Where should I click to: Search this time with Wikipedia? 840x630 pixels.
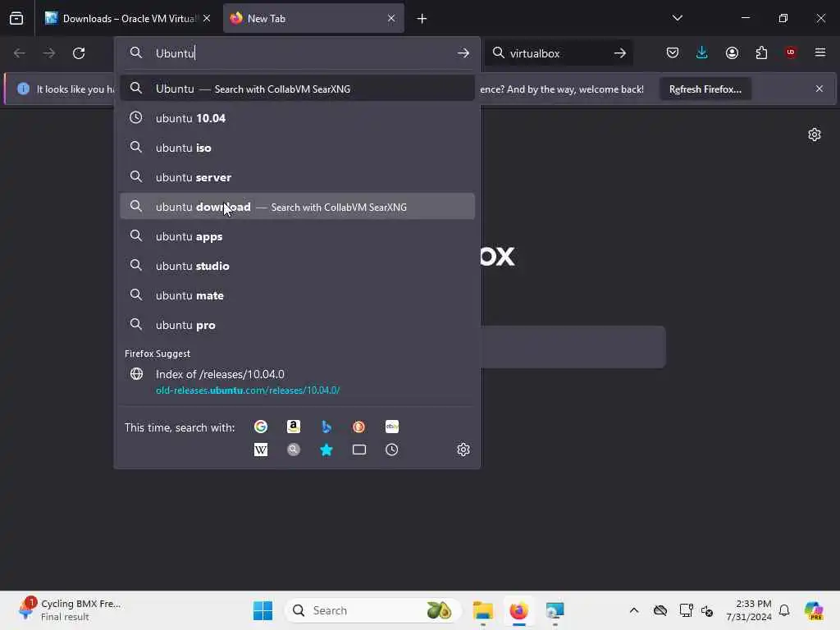[261, 450]
